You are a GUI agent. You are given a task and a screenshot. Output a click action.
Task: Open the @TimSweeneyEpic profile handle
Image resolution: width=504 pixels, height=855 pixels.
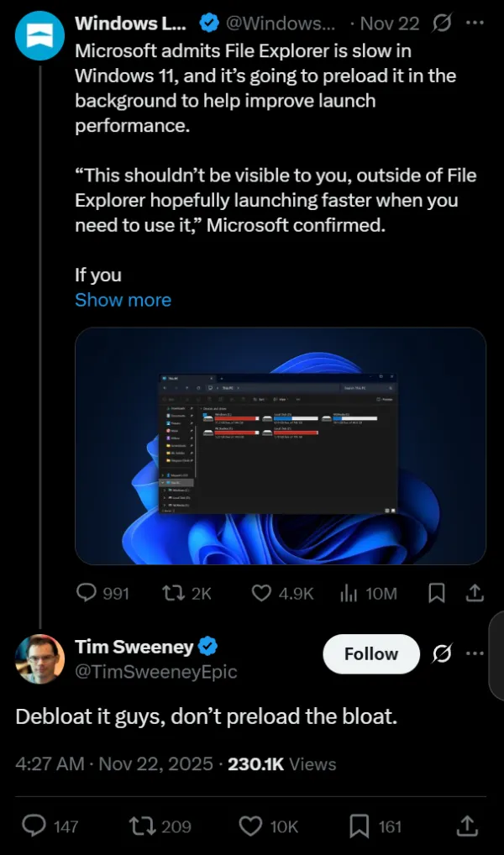coord(156,672)
